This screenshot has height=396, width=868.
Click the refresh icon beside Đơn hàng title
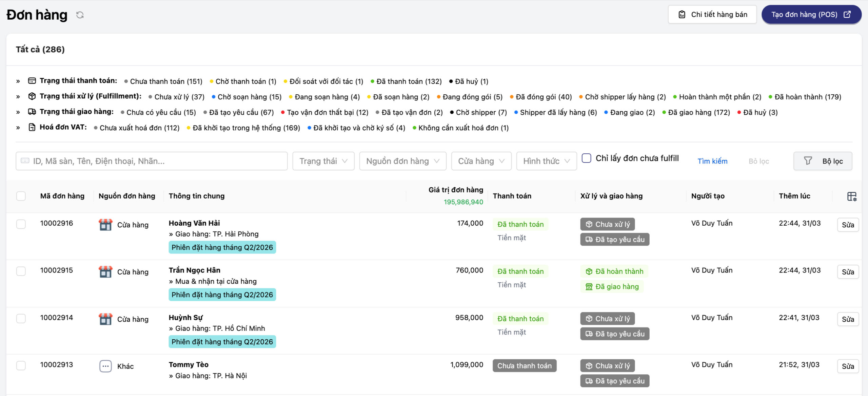point(80,15)
